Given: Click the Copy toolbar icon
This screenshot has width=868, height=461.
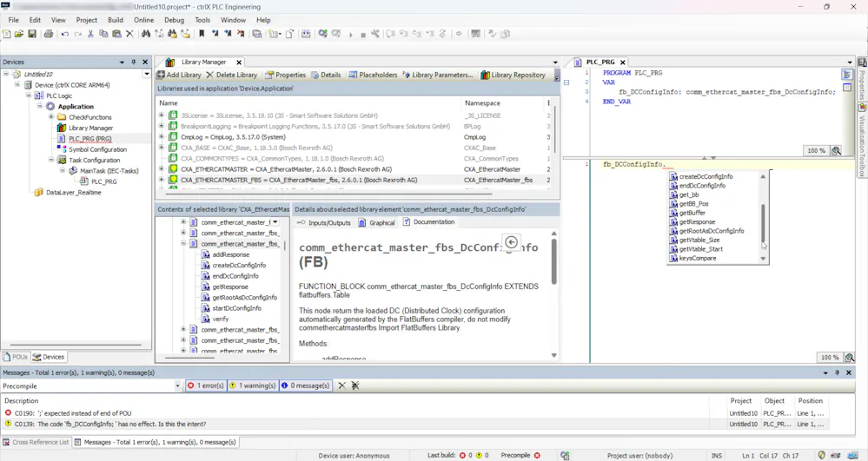Looking at the screenshot, I should click(x=103, y=34).
